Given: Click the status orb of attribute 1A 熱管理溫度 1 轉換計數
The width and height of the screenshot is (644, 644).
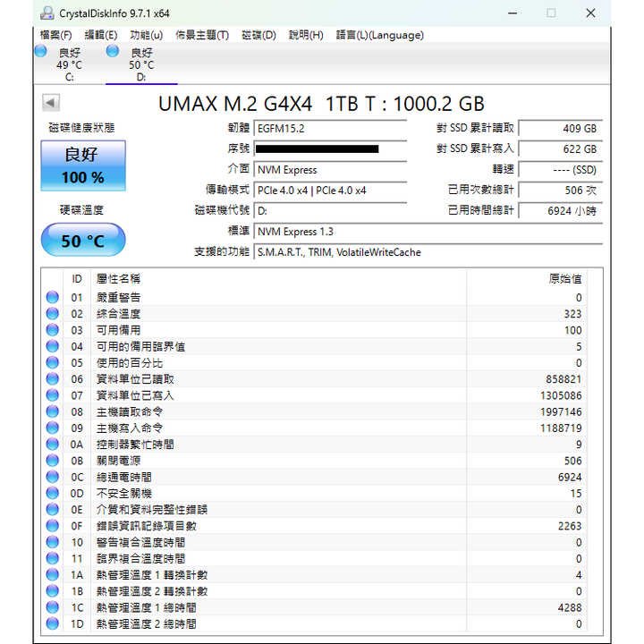Looking at the screenshot, I should click(53, 574).
